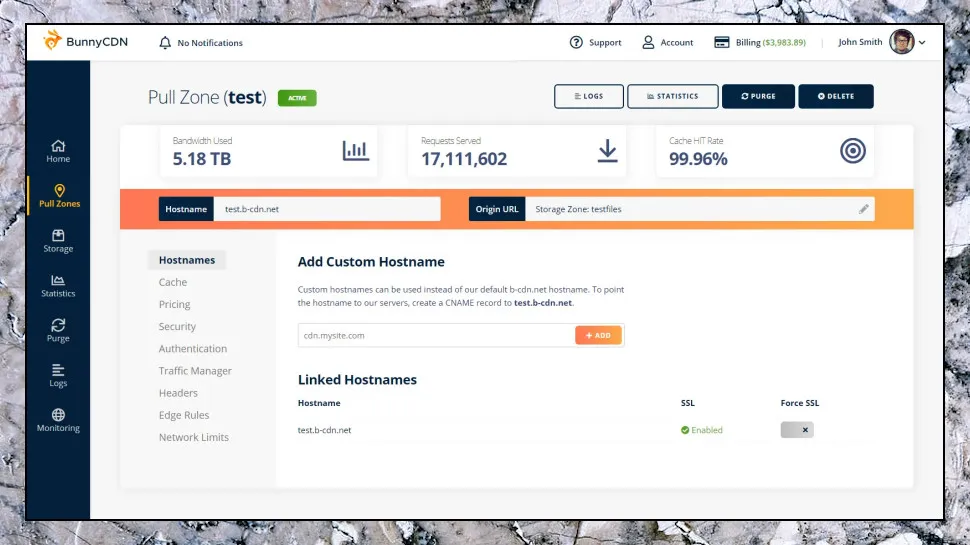Open Statistics in sidebar

tap(58, 286)
